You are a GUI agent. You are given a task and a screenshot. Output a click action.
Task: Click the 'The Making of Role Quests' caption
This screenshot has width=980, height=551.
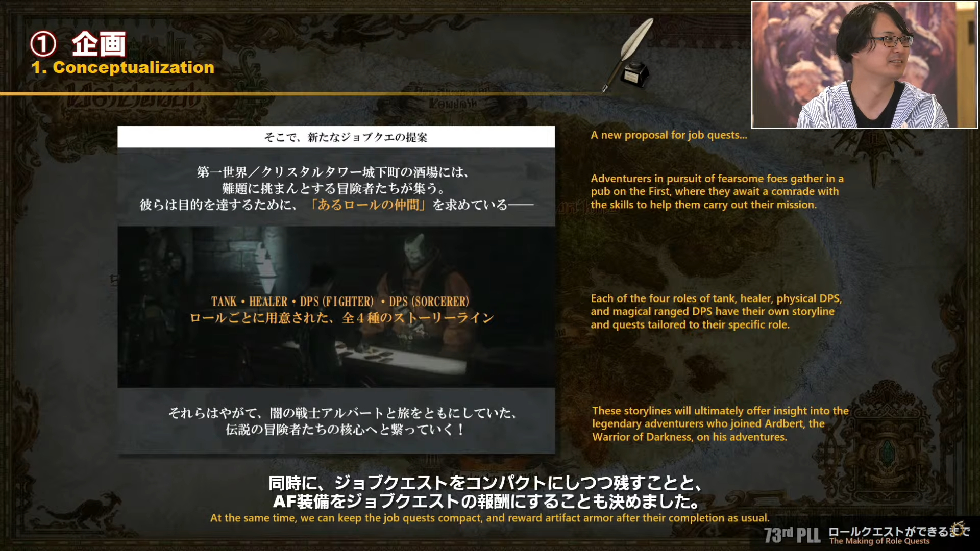point(879,541)
